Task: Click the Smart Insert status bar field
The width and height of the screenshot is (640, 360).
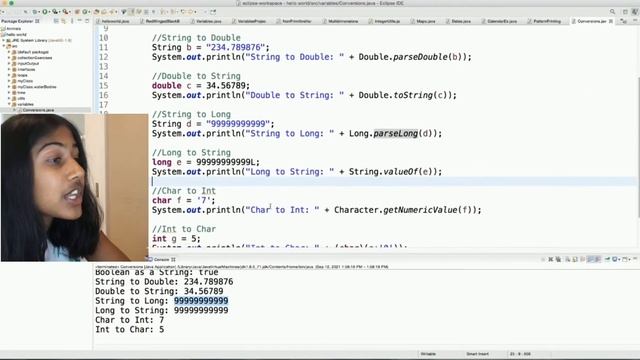Action: point(477,354)
